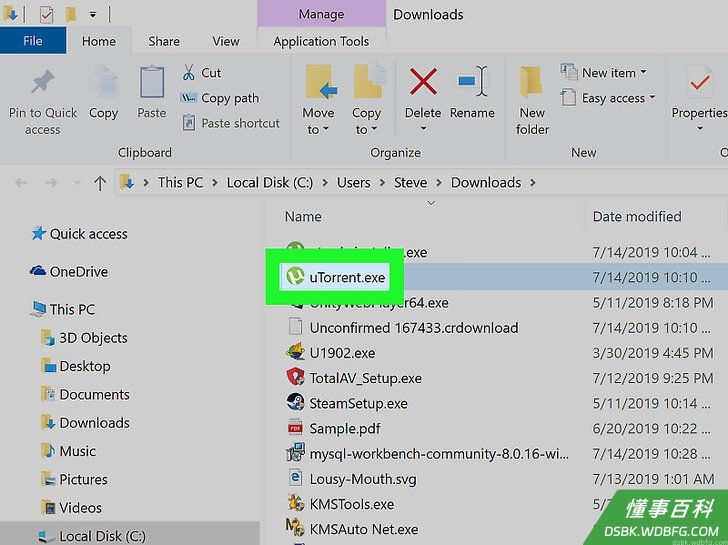Click Downloads in the address breadcrumb
This screenshot has width=728, height=545.
pos(486,182)
